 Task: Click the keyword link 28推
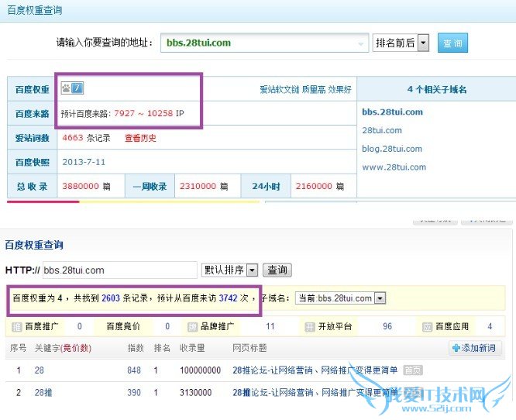(x=43, y=393)
